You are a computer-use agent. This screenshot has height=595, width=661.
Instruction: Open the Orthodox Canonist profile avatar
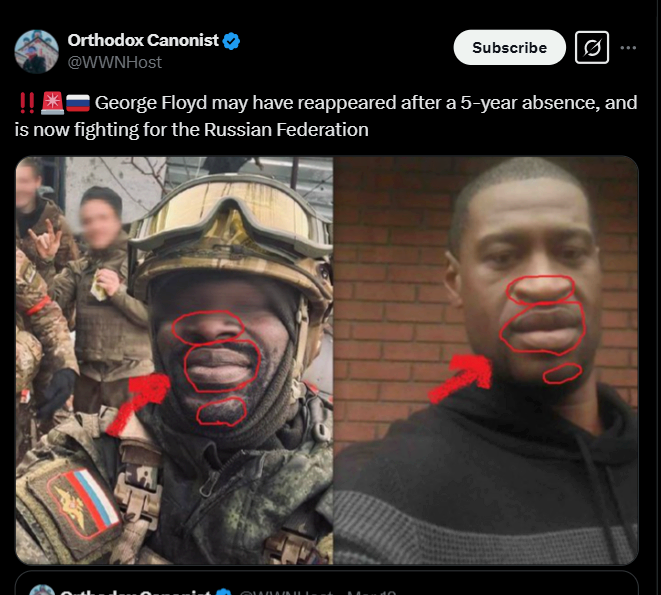point(36,51)
